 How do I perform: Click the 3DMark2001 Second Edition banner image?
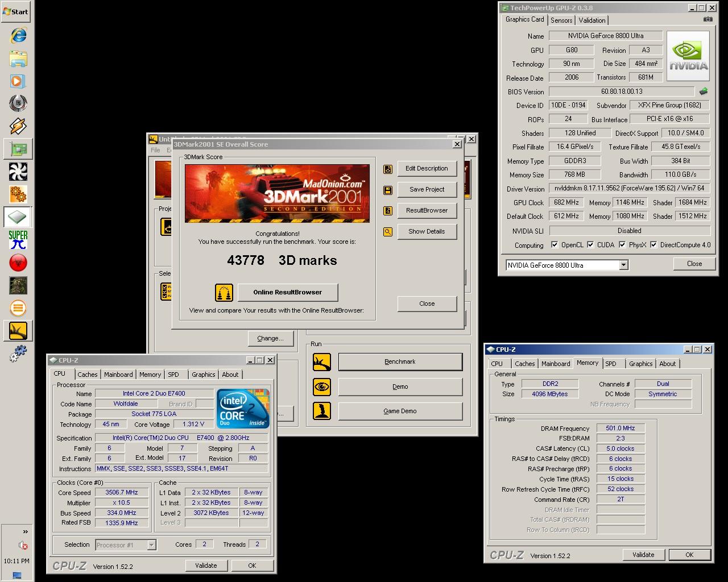coord(277,193)
